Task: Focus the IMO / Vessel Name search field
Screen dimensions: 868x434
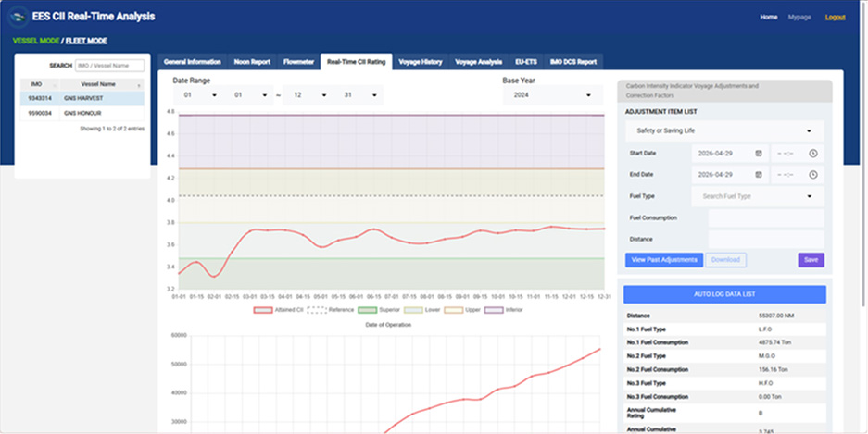Action: pos(109,65)
